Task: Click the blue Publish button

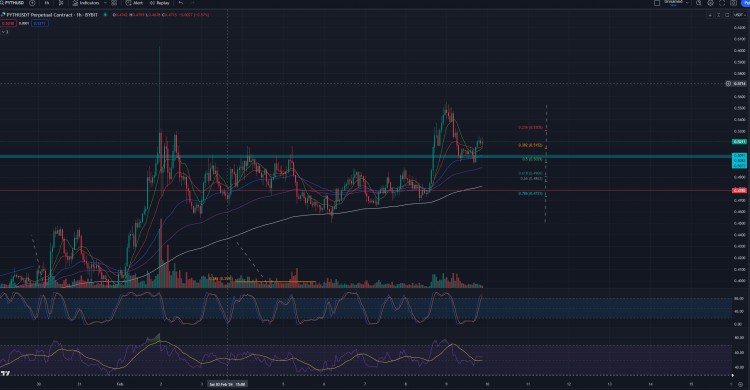Action: pos(746,3)
